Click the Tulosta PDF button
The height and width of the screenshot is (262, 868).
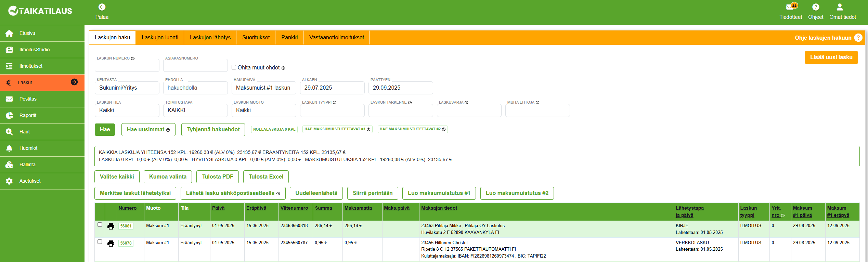(217, 177)
